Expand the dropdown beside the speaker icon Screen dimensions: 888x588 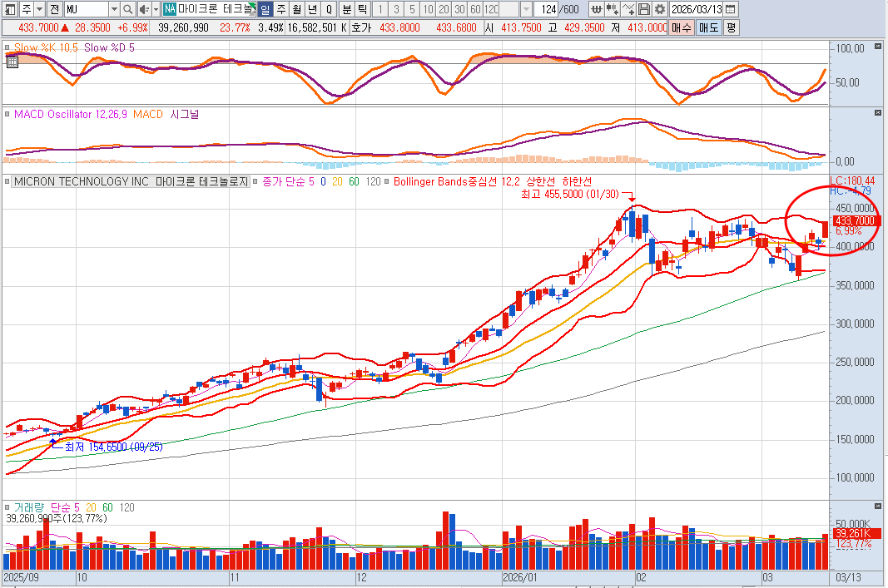pos(154,9)
